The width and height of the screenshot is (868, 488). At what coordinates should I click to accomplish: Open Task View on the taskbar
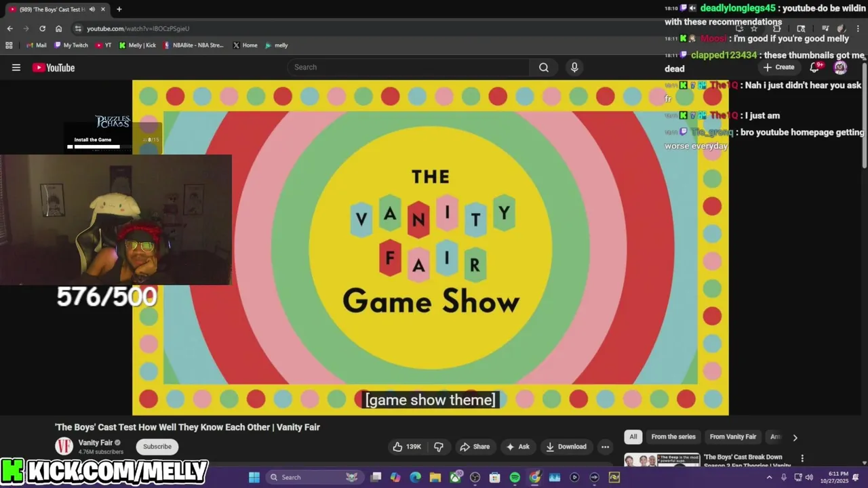coord(376,477)
